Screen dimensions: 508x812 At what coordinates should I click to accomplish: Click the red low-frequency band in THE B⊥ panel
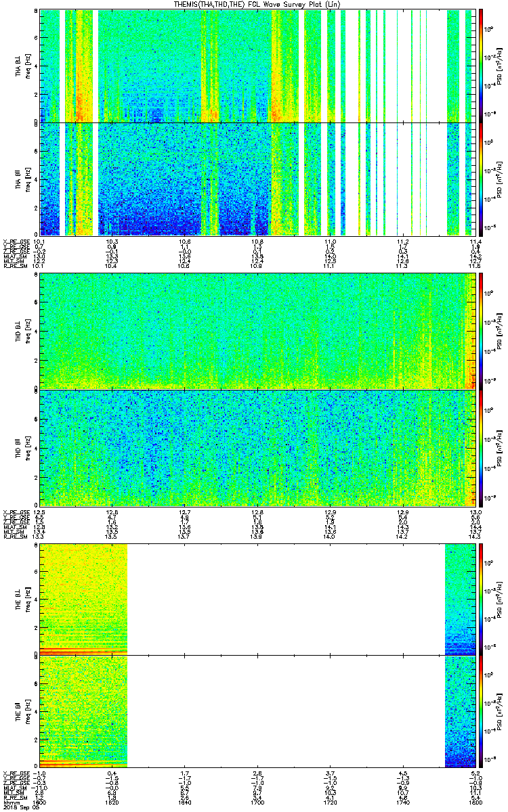coord(83,650)
